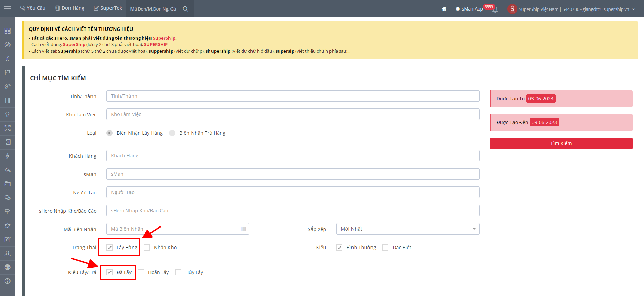This screenshot has width=644, height=296.
Task: Click the search magnifier icon in top bar
Action: pyautogui.click(x=186, y=9)
